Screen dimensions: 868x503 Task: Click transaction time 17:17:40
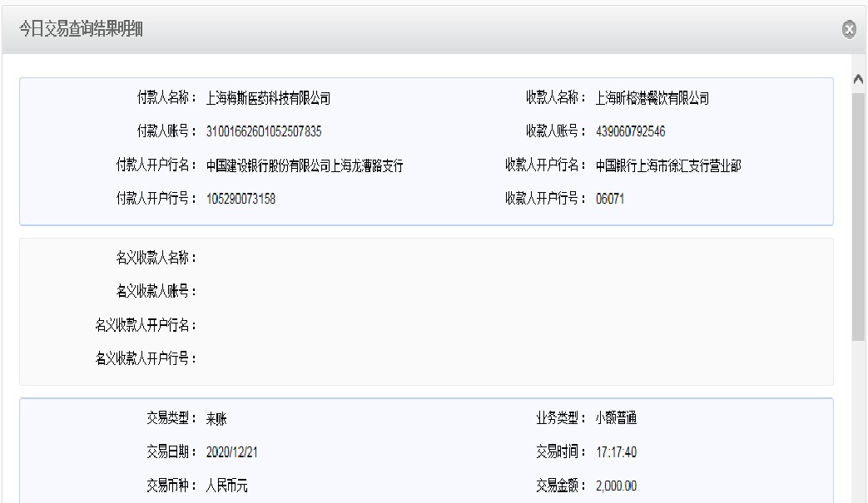(x=617, y=452)
